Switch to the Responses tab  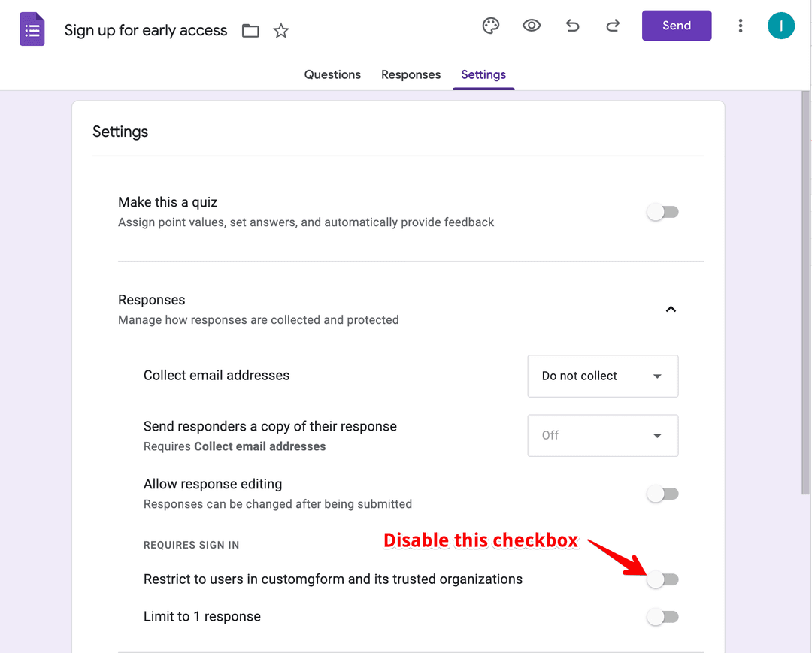411,74
